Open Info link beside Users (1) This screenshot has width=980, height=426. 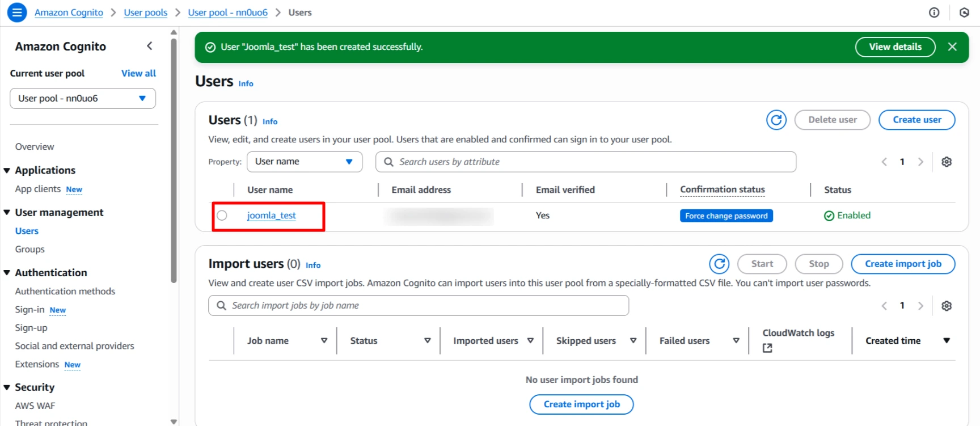pos(270,121)
